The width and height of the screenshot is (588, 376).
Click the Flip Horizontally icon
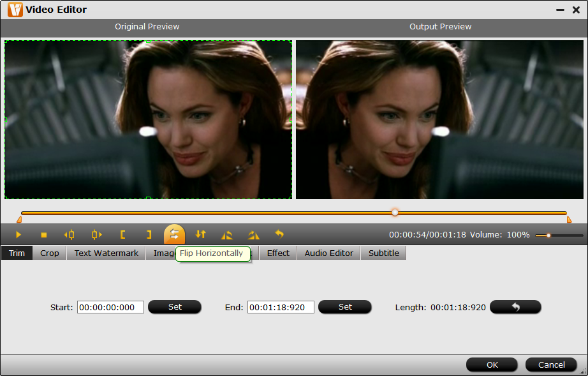[174, 235]
